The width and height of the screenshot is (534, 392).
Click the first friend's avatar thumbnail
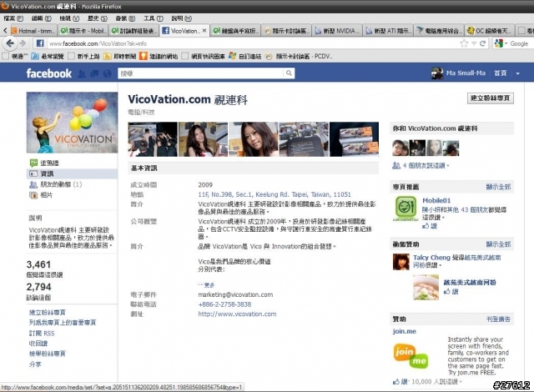[x=400, y=148]
